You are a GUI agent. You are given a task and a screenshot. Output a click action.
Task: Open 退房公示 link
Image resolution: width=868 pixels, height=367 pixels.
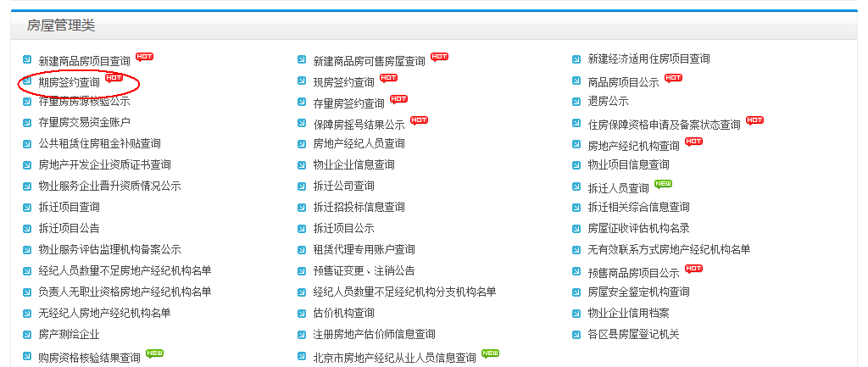[608, 102]
